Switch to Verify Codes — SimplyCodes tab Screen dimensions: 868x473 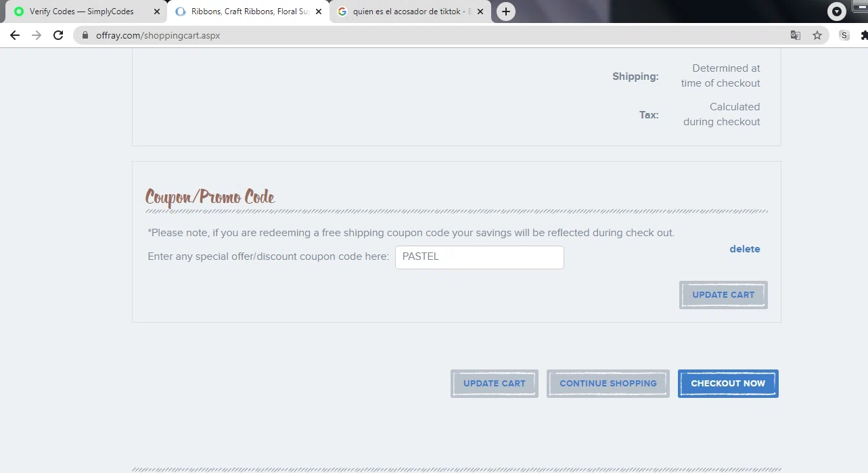pyautogui.click(x=87, y=12)
